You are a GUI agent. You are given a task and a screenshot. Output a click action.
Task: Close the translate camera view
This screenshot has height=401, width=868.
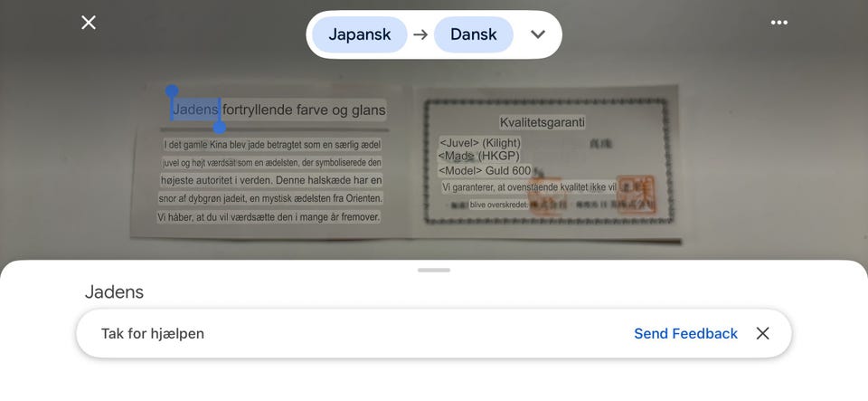click(x=89, y=23)
